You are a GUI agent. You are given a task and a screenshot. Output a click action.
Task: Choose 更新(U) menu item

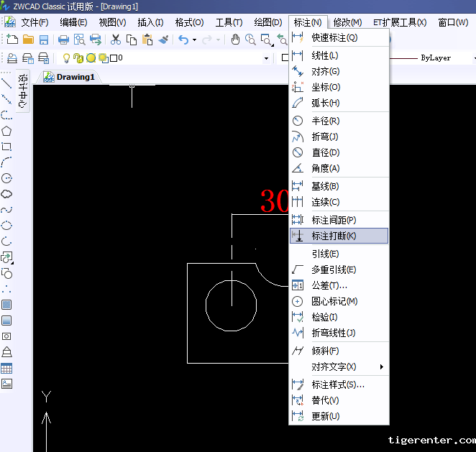(339, 416)
